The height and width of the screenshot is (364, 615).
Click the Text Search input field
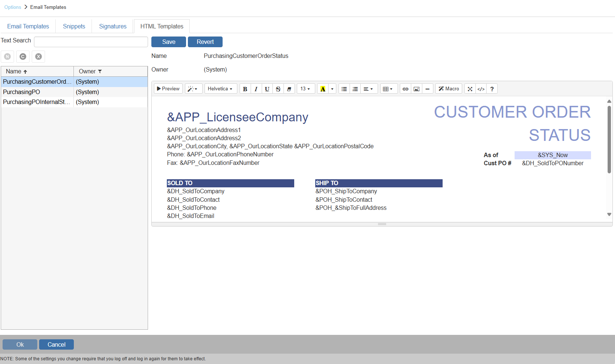(x=91, y=42)
